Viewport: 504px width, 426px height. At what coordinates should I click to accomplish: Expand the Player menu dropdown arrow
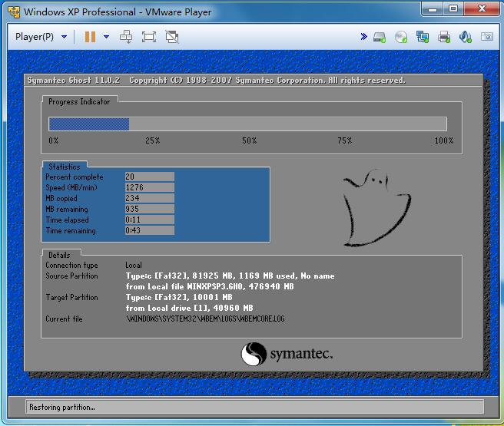click(64, 37)
